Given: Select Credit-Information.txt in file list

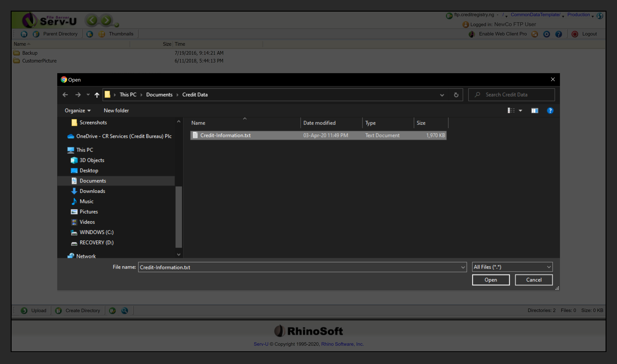Looking at the screenshot, I should (x=225, y=135).
